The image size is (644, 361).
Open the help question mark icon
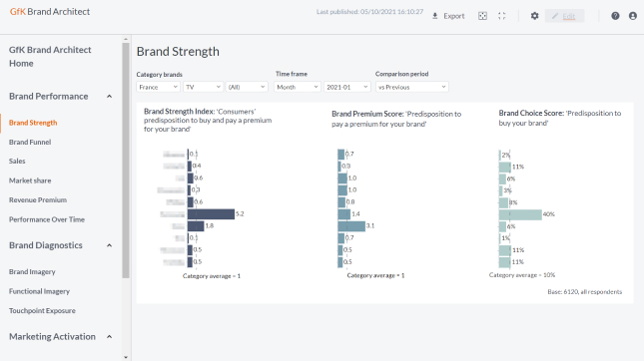click(x=615, y=16)
